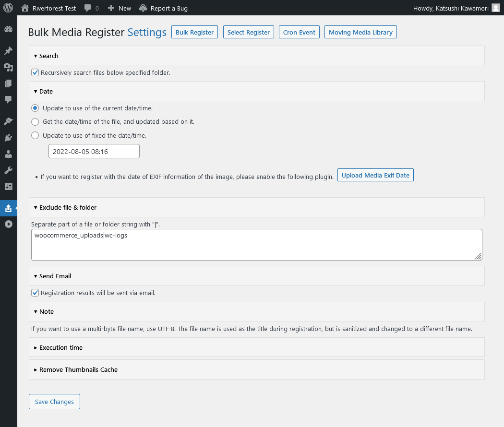Uncheck recursively search files checkbox
The width and height of the screenshot is (504, 427).
click(35, 73)
